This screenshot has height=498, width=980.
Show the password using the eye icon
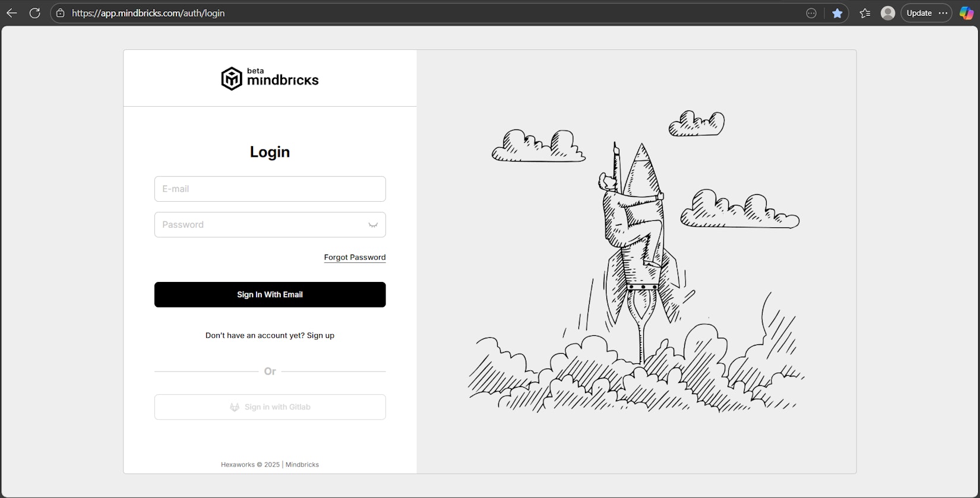tap(373, 225)
